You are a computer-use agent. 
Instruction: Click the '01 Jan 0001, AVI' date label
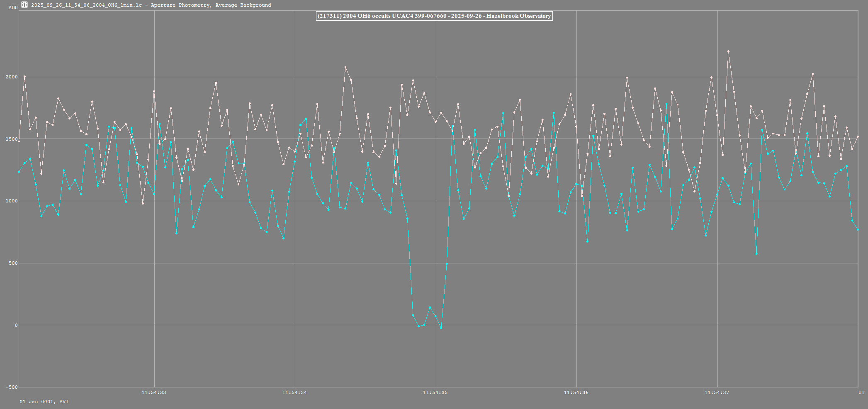(x=44, y=402)
